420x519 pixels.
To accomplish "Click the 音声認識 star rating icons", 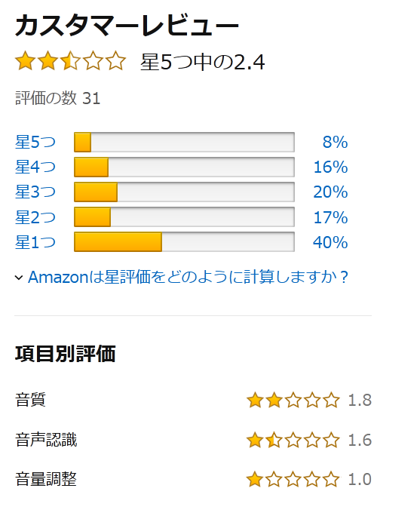I will (x=293, y=441).
